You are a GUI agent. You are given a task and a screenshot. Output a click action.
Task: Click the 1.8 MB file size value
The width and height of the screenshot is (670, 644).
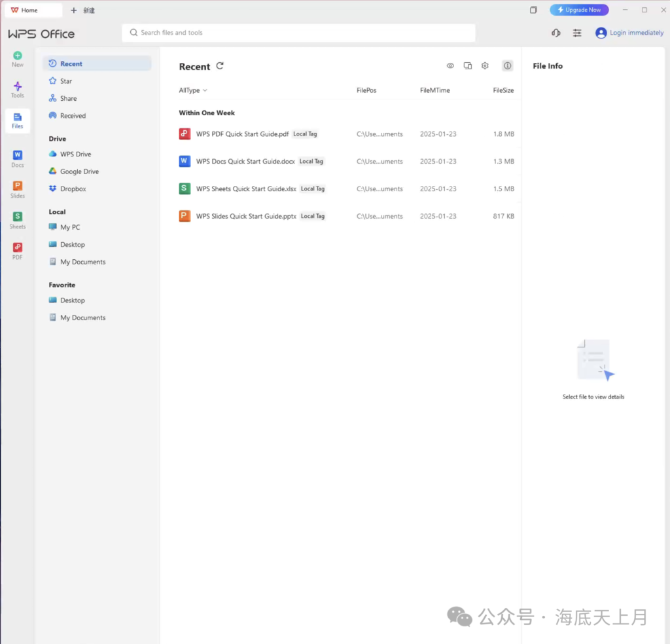[504, 134]
